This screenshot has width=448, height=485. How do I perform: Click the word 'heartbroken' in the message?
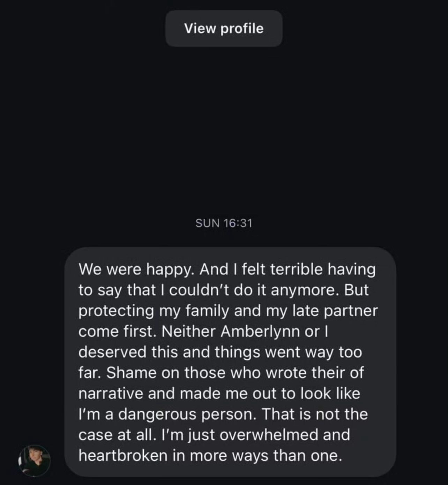coord(123,456)
